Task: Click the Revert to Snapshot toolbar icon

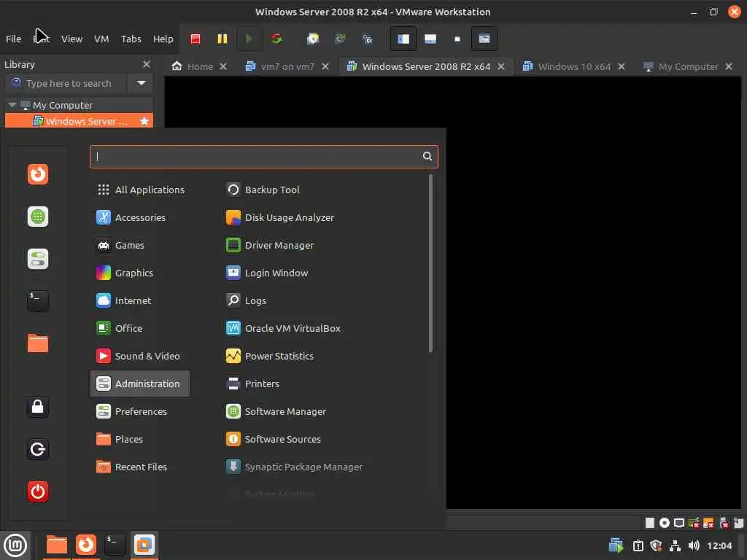Action: (x=340, y=39)
